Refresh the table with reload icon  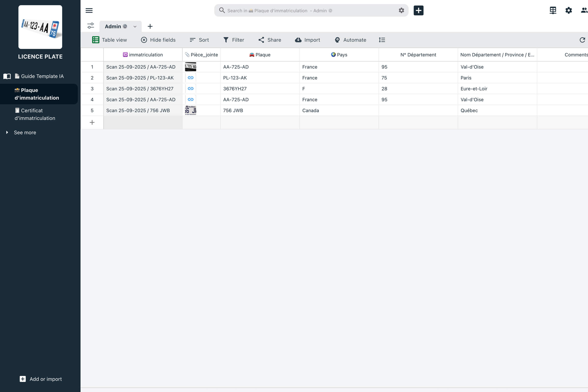[x=582, y=40]
